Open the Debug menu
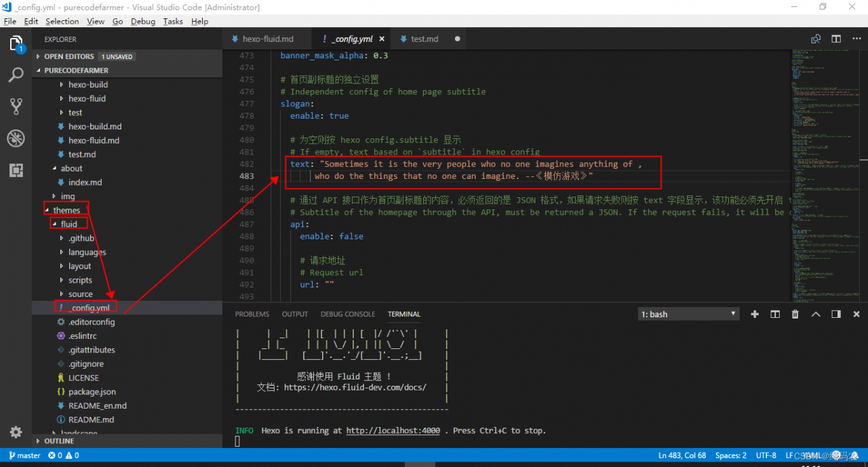The width and height of the screenshot is (868, 467). [x=143, y=21]
